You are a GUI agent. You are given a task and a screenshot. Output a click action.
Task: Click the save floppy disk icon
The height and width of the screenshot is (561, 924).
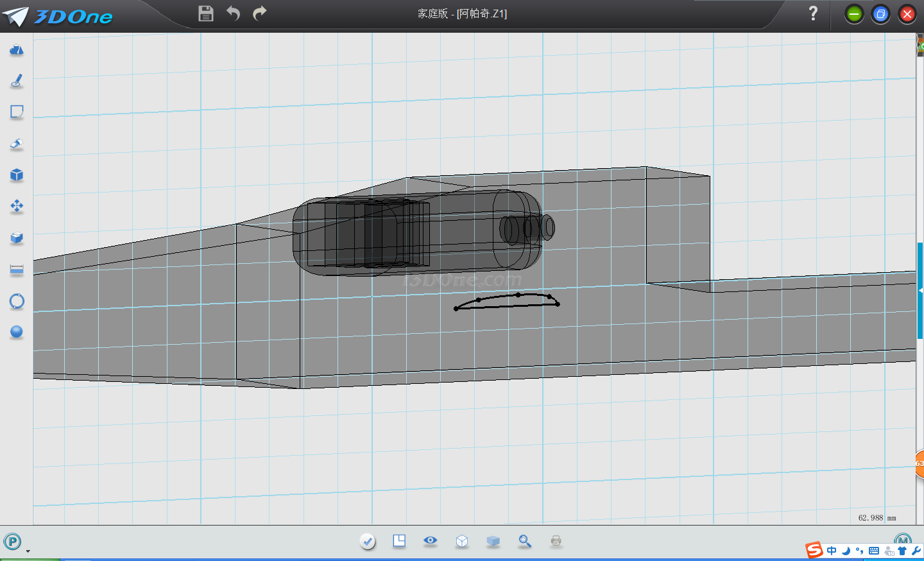click(x=206, y=13)
